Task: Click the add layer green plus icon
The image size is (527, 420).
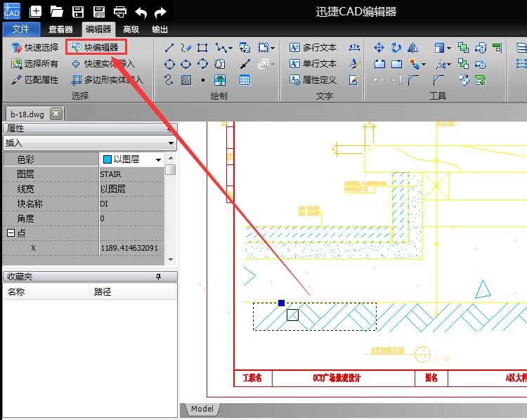Action: pyautogui.click(x=481, y=80)
